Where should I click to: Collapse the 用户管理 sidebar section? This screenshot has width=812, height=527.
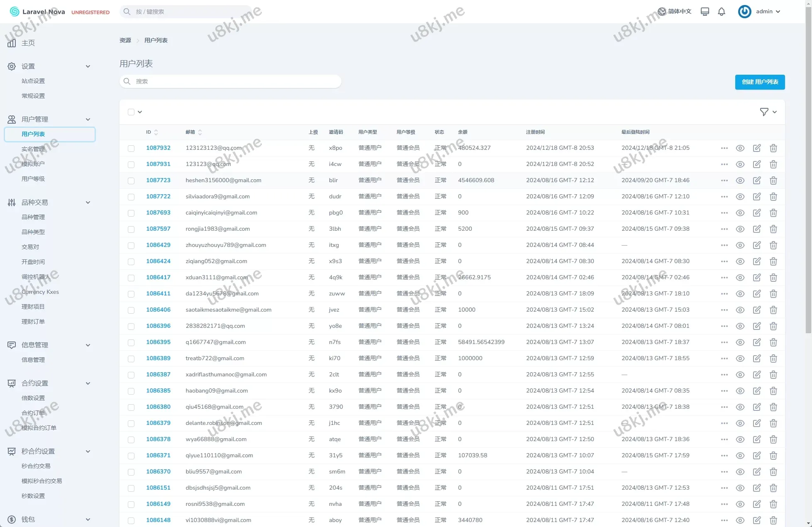(x=88, y=120)
